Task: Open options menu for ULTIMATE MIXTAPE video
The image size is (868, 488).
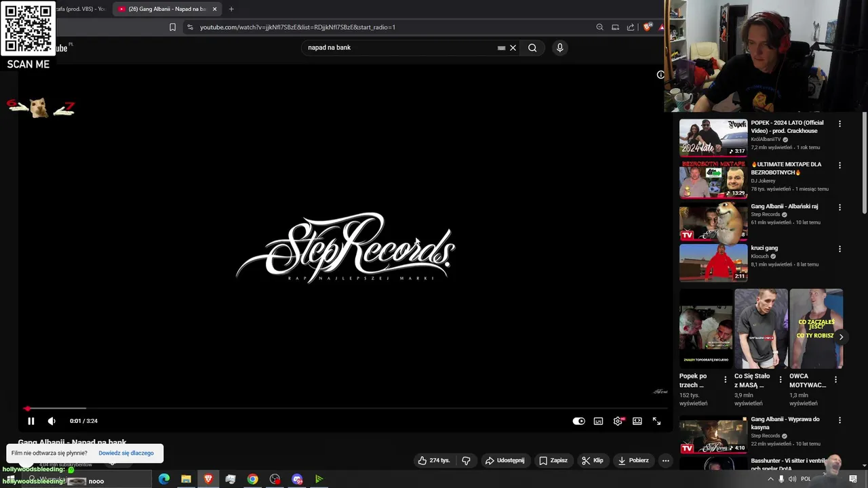Action: pos(840,165)
